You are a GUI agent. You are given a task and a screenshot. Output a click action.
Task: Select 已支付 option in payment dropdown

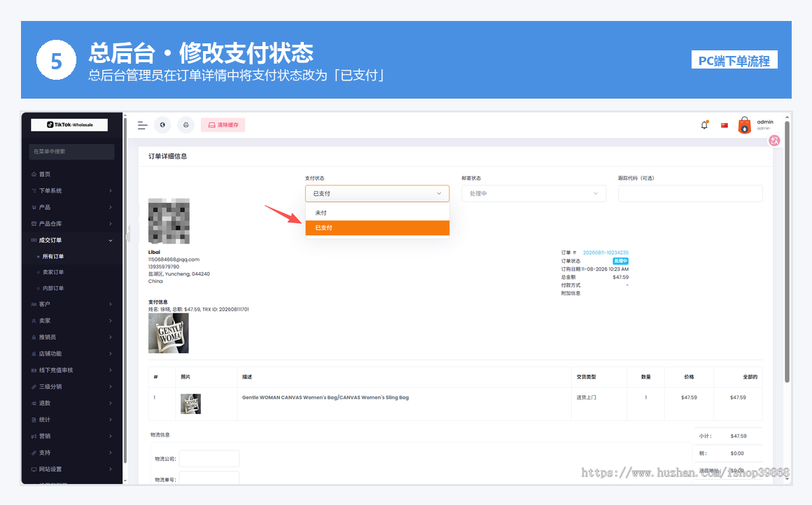pyautogui.click(x=377, y=227)
